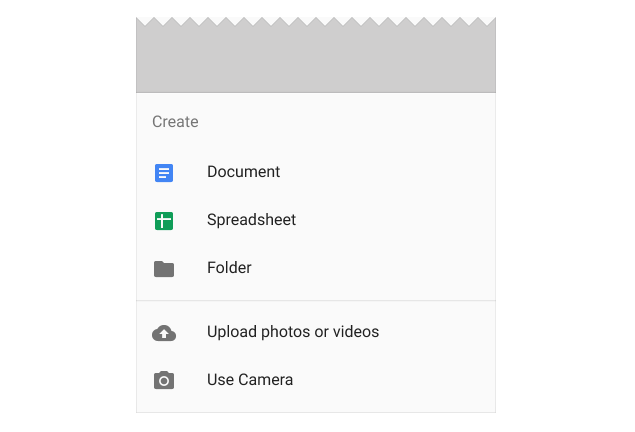Click empty row area beside 'Use Camera'
The width and height of the screenshot is (635, 432).
pos(393,380)
